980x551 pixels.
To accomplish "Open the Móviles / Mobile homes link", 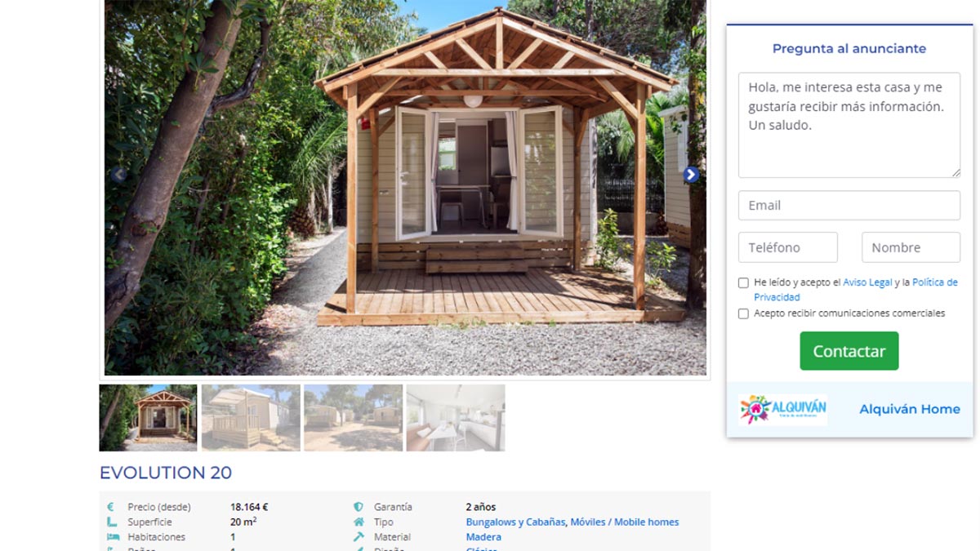I will pyautogui.click(x=625, y=522).
